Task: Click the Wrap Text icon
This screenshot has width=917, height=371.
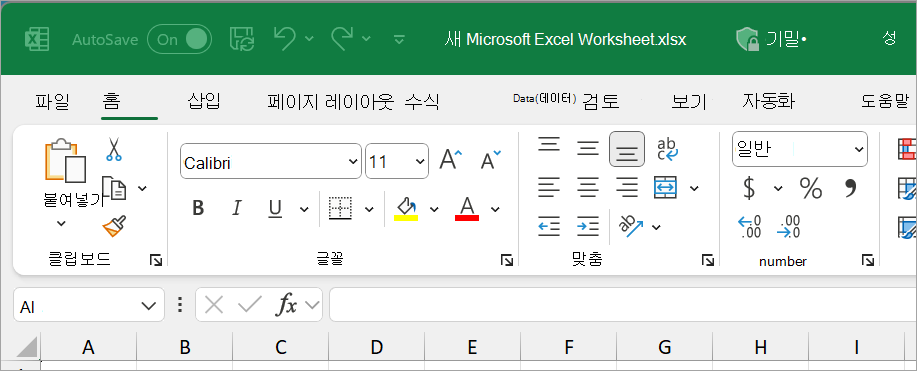Action: click(x=667, y=149)
